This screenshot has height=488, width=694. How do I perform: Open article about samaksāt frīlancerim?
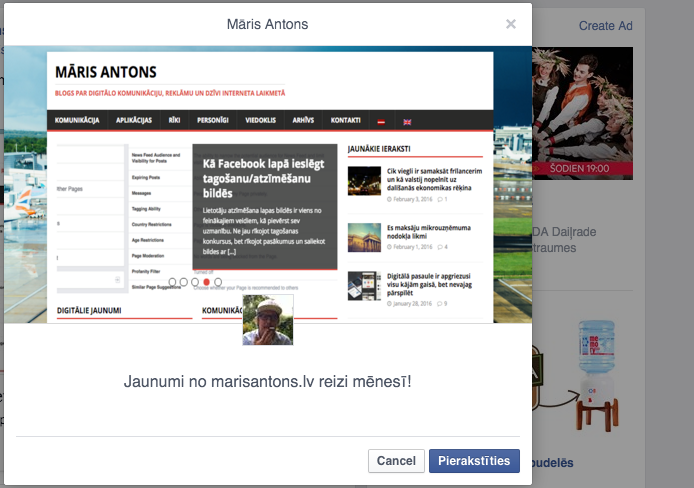(x=434, y=179)
